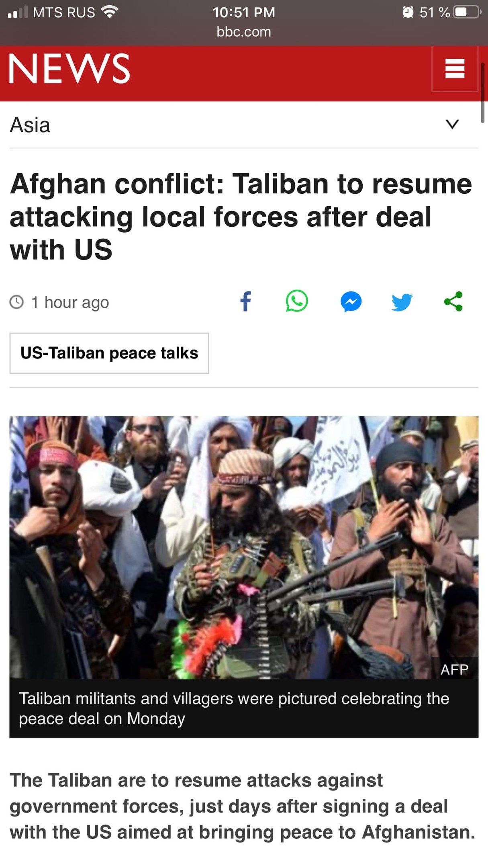The image size is (488, 868).
Task: Tap the bbc.com address bar
Action: pyautogui.click(x=244, y=32)
